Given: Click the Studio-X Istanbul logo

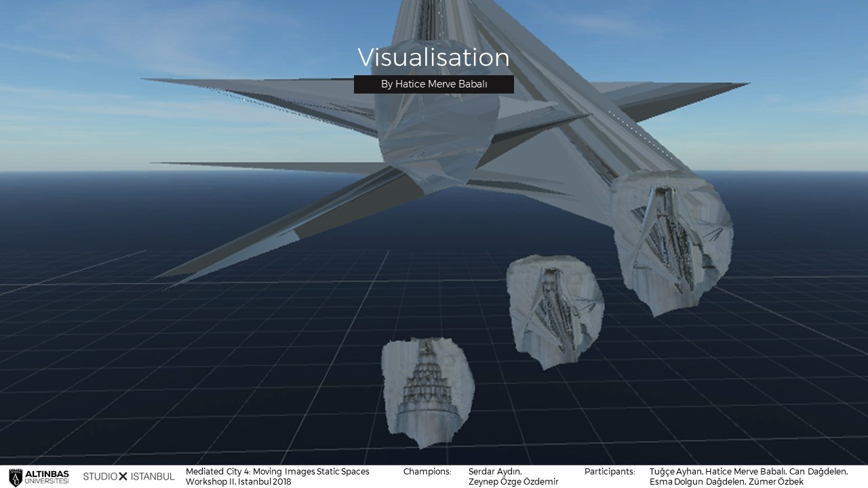Looking at the screenshot, I should pos(129,476).
